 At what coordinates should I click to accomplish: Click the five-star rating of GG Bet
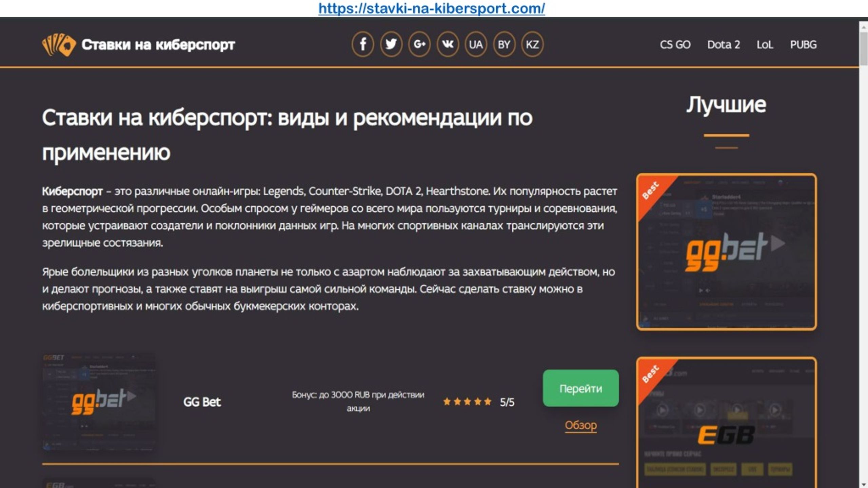point(467,402)
